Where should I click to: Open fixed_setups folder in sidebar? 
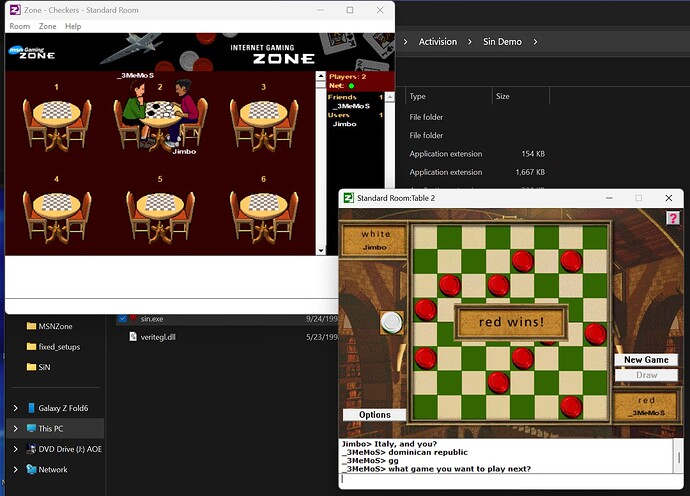coord(59,347)
